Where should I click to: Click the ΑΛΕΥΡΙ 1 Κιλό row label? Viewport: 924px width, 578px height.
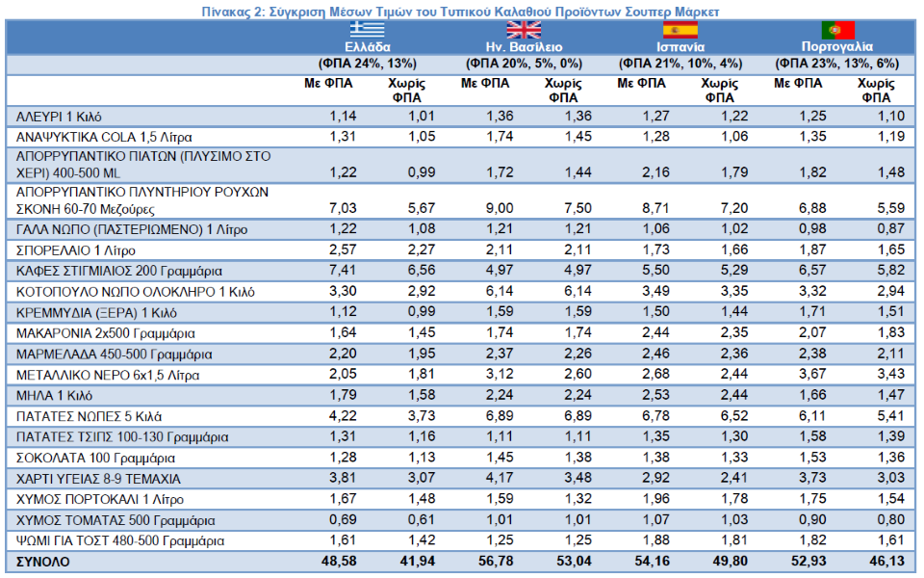click(58, 117)
